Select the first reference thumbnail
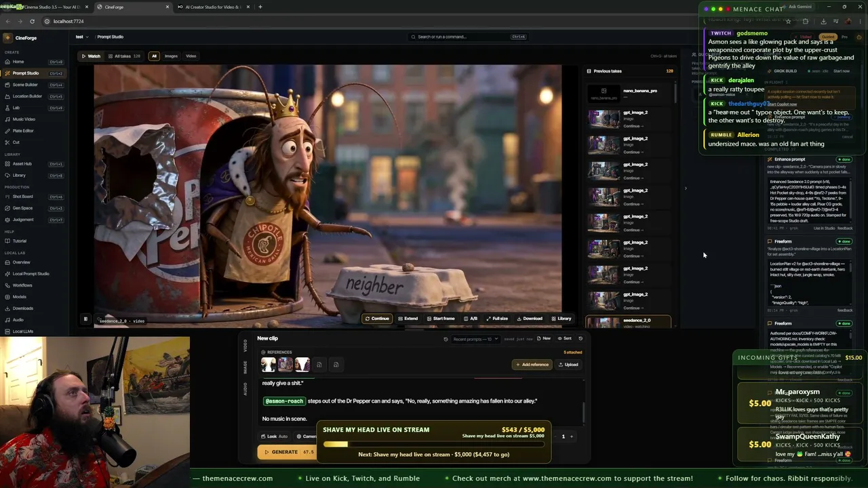 pyautogui.click(x=269, y=365)
